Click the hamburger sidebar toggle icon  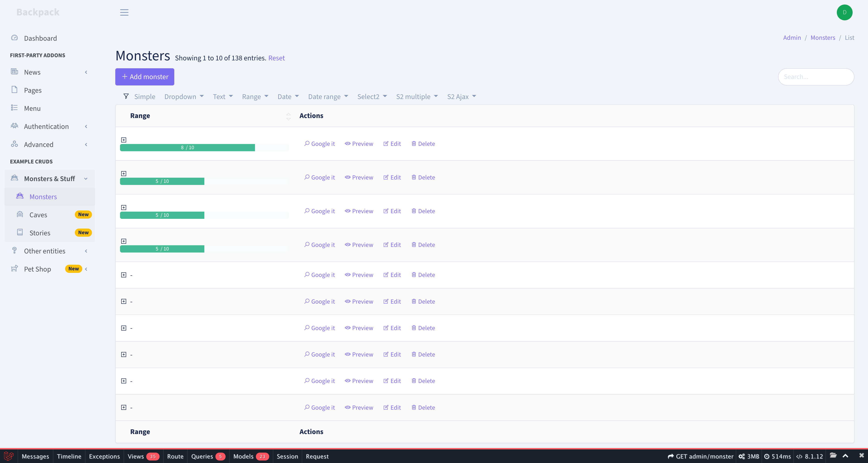pos(124,12)
